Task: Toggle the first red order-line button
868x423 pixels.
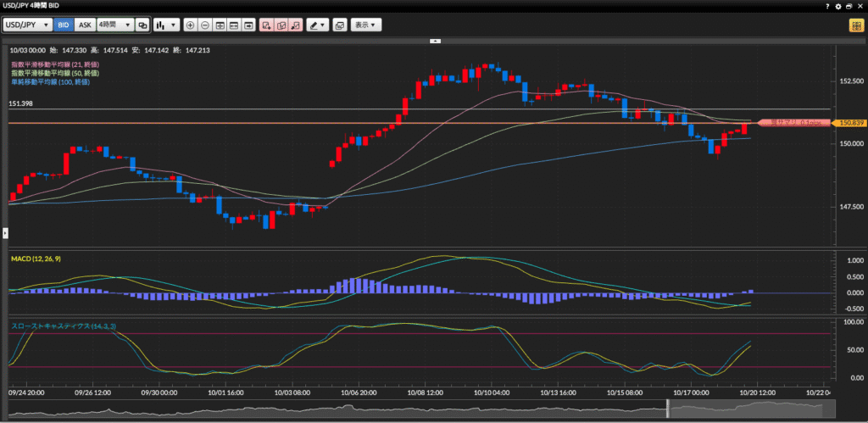Action: 266,25
